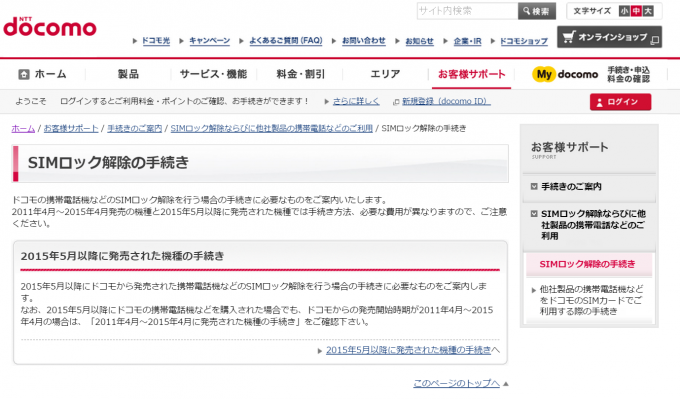Click the person icon in ログイン button
The width and height of the screenshot is (680, 399).
[x=600, y=102]
